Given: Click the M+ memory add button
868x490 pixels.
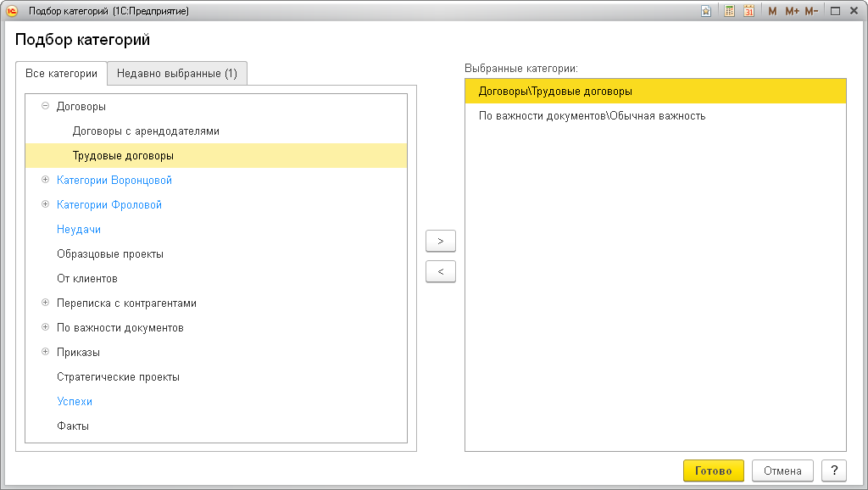Looking at the screenshot, I should tap(793, 11).
